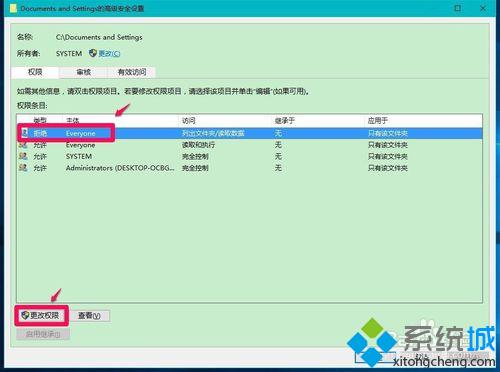Click the group icon of the Administrators row

click(x=23, y=168)
